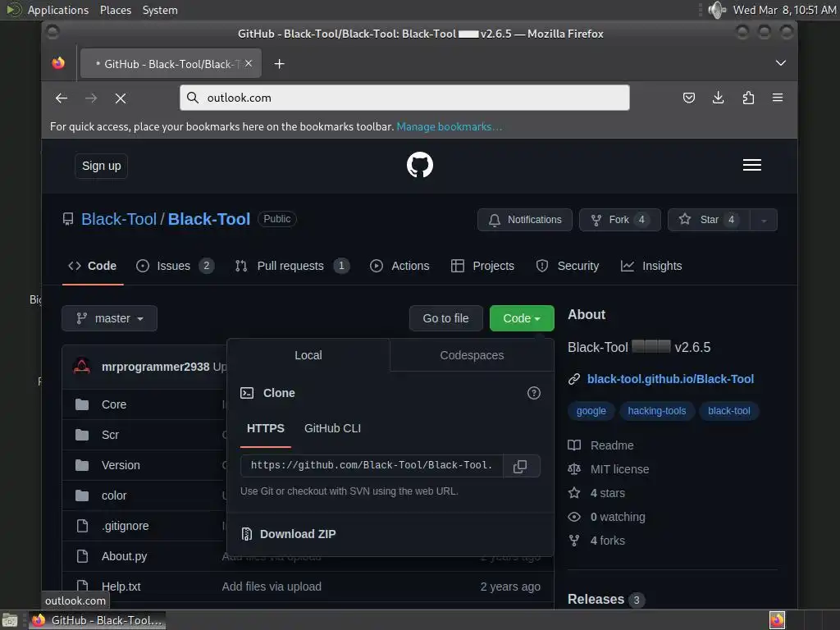Fork the Black-Tool repository
The width and height of the screenshot is (840, 630).
click(620, 220)
